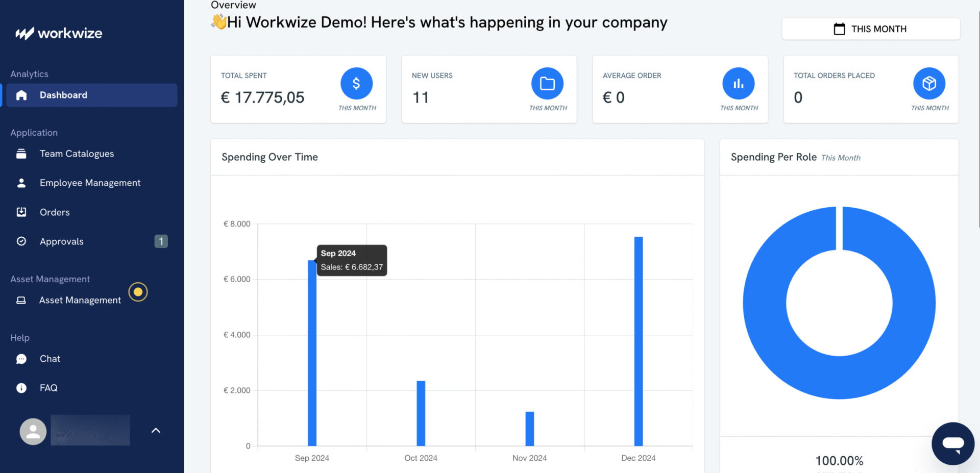Screen dimensions: 980x473
Task: Open Orders using its sidebar icon
Action: click(x=21, y=212)
